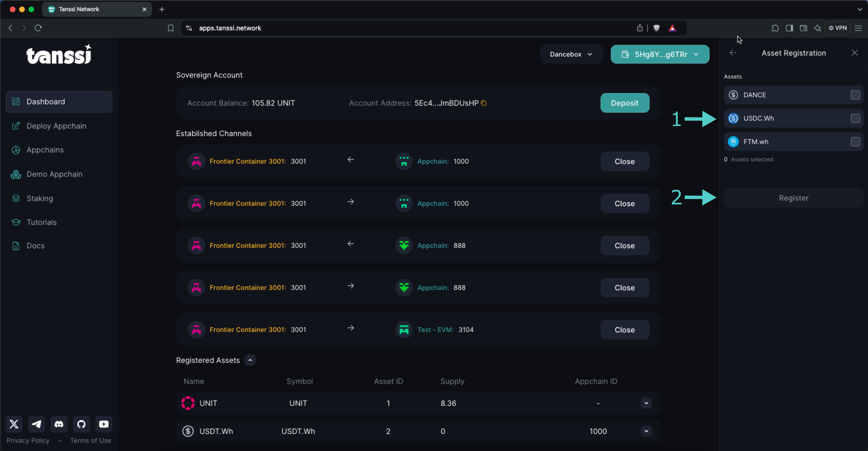
Task: Open the browser extensions icon
Action: pos(775,28)
